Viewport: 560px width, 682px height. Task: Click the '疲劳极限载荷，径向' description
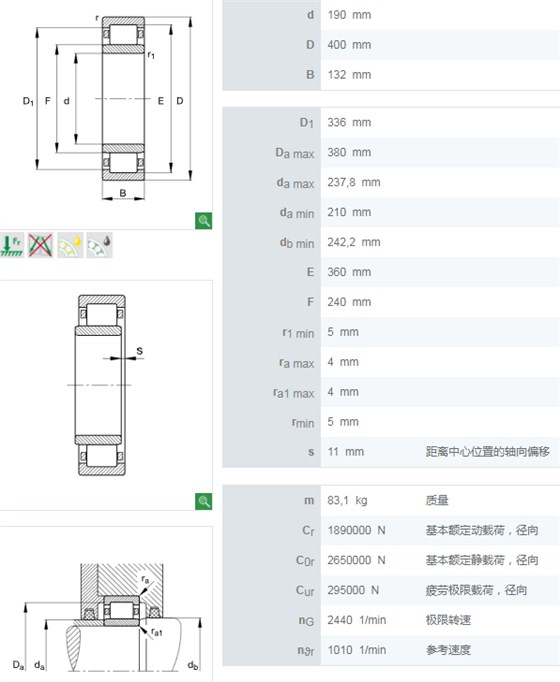point(477,590)
